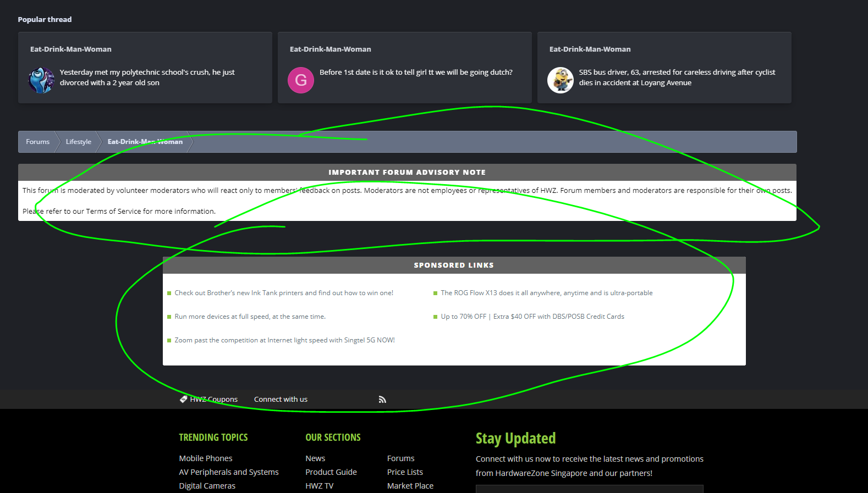868x493 pixels.
Task: Open the HWZ Coupons tag icon
Action: pyautogui.click(x=184, y=399)
